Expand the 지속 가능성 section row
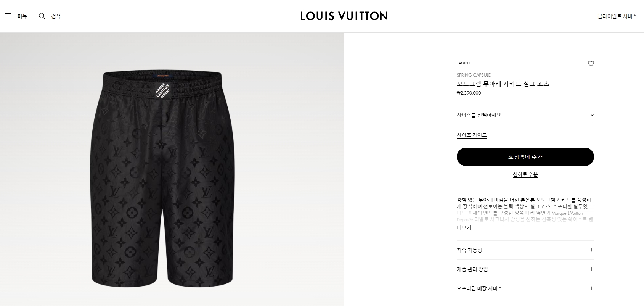This screenshot has height=306, width=644. click(525, 250)
